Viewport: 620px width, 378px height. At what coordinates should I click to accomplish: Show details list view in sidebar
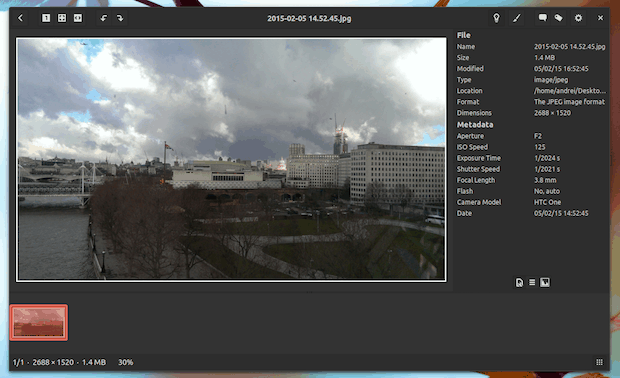[532, 282]
